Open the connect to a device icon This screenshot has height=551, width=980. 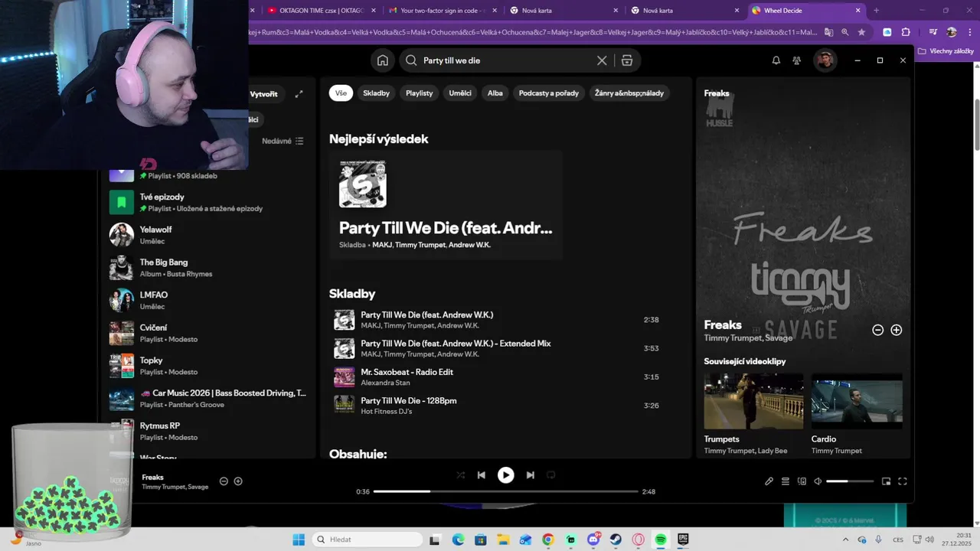[x=802, y=481]
